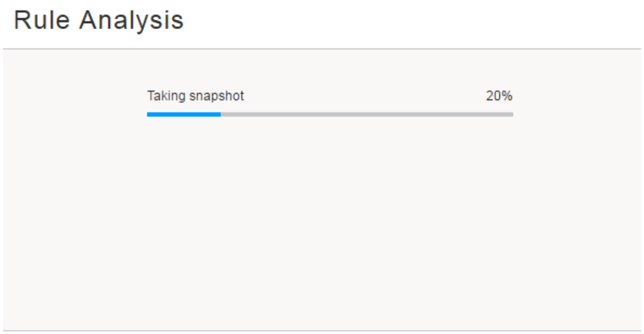Image resolution: width=644 pixels, height=334 pixels.
Task: Click the gray unfilled progress bar track
Action: (x=366, y=114)
